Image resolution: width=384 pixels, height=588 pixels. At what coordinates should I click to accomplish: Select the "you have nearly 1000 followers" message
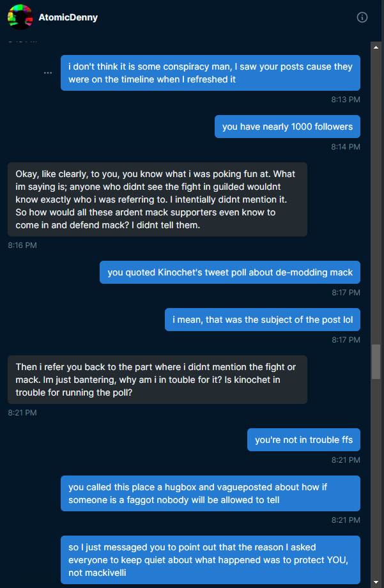(x=287, y=127)
